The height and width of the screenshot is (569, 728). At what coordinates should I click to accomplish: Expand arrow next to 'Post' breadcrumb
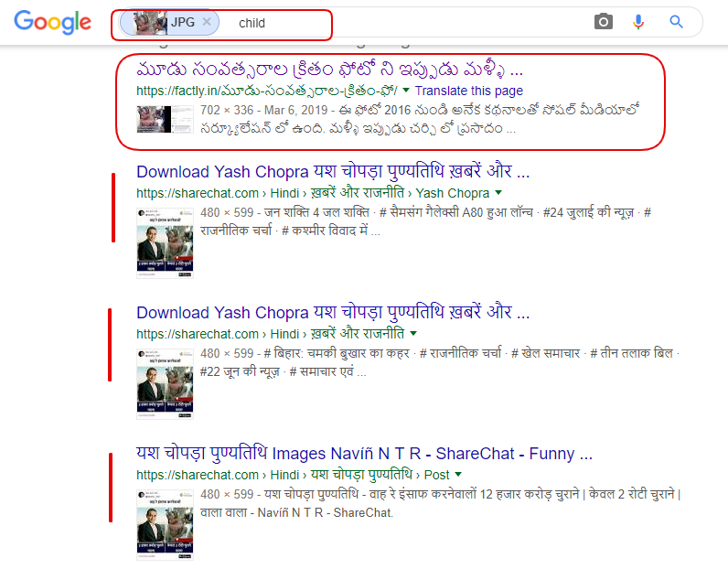(458, 474)
